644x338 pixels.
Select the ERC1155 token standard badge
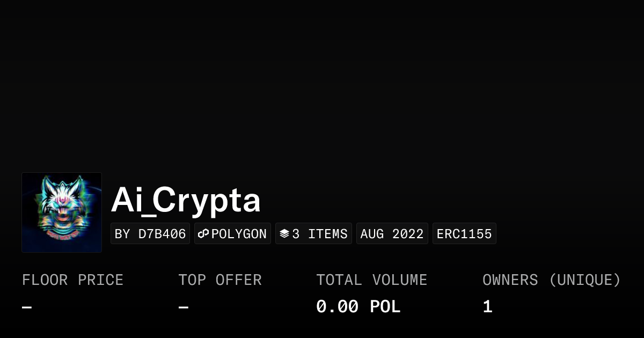click(x=464, y=233)
